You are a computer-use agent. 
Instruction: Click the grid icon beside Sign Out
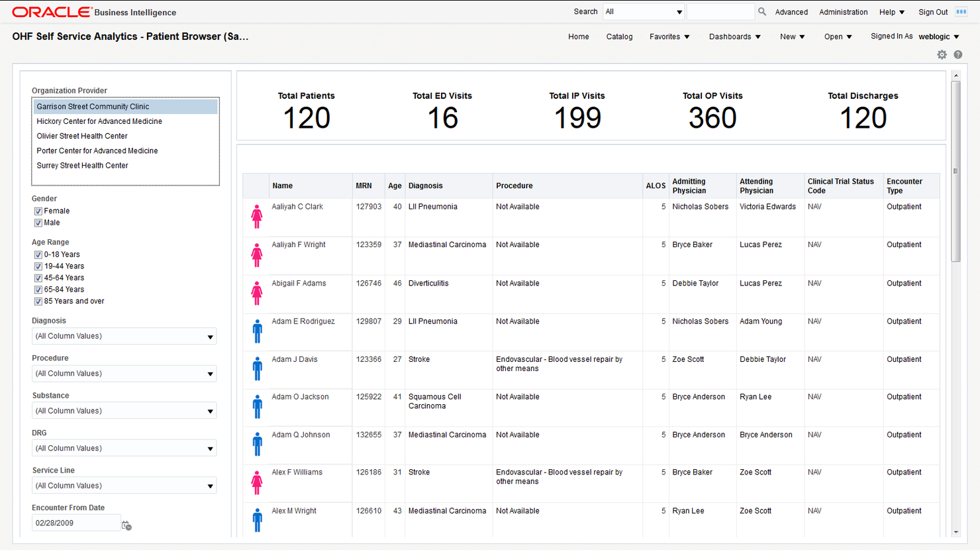pyautogui.click(x=959, y=12)
